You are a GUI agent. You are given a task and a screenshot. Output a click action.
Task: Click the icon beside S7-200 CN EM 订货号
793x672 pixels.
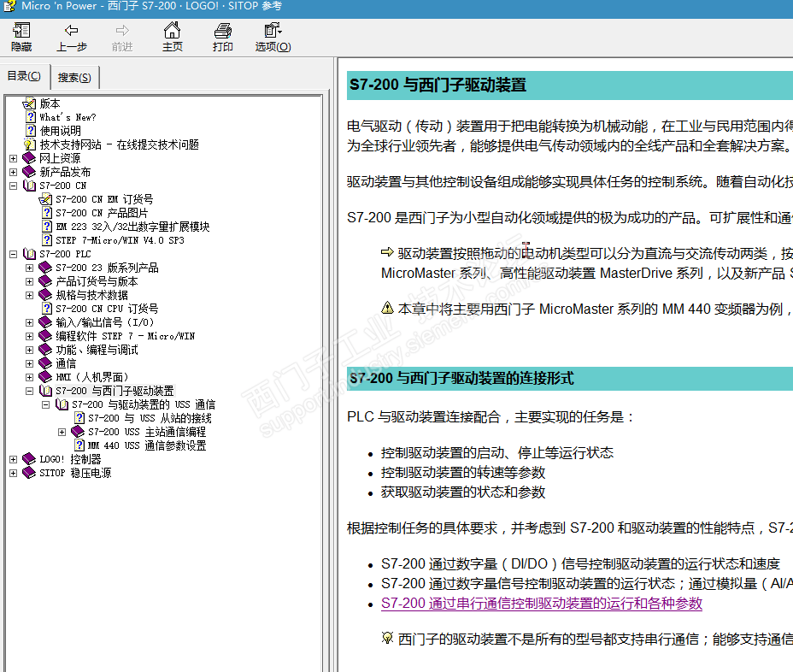pyautogui.click(x=46, y=199)
